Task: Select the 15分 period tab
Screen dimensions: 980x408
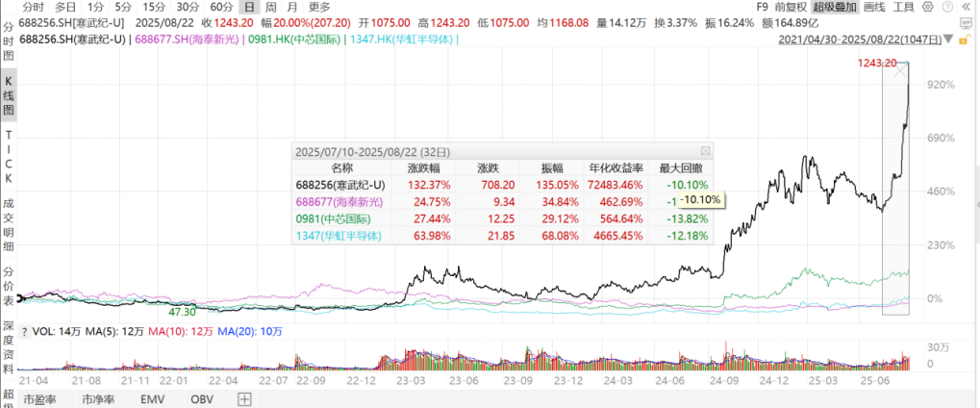Action: pos(153,8)
